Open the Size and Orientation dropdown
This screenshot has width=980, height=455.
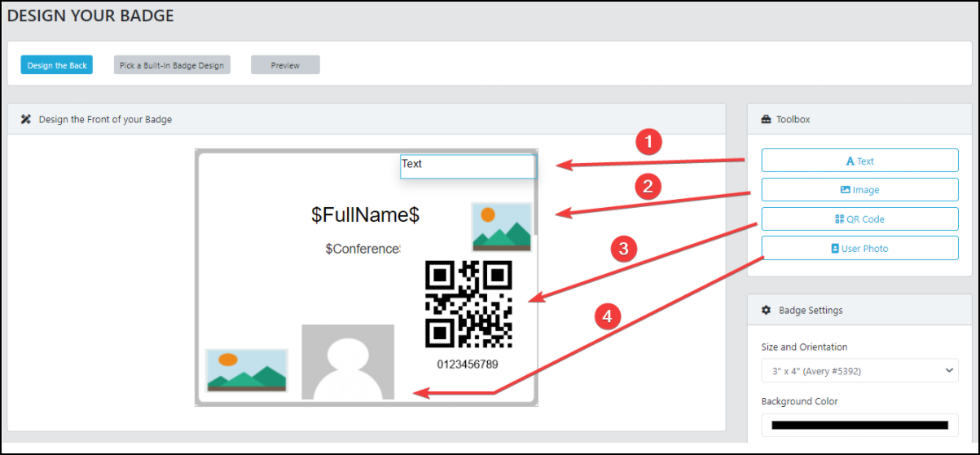pos(859,370)
